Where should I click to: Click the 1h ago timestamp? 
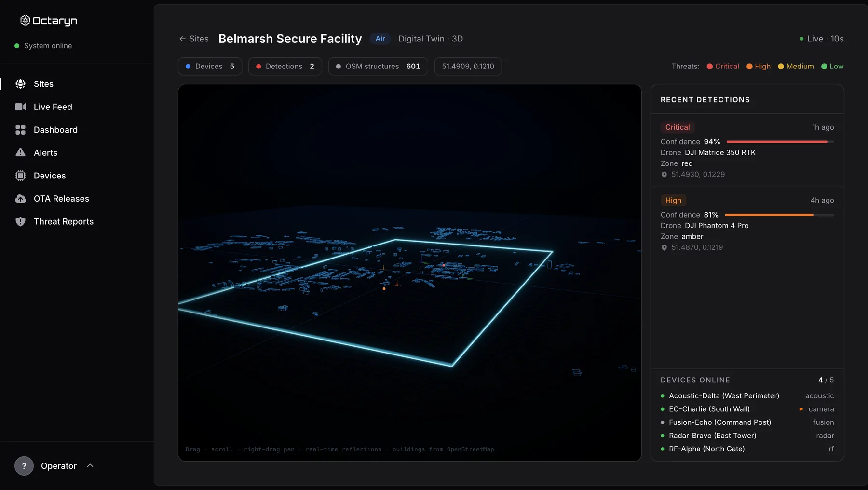(823, 127)
